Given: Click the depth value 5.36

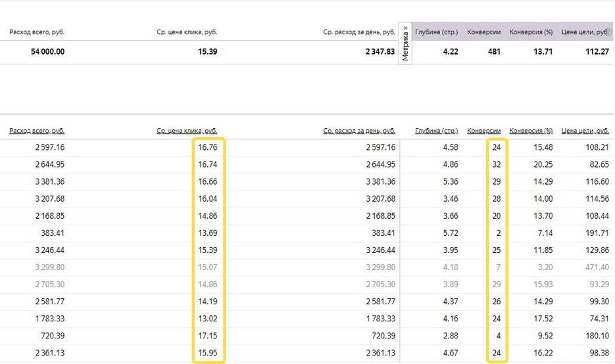Looking at the screenshot, I should [451, 182].
